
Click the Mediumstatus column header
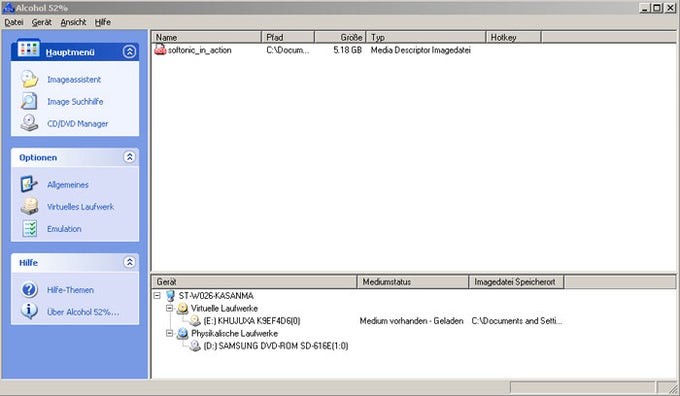click(413, 282)
